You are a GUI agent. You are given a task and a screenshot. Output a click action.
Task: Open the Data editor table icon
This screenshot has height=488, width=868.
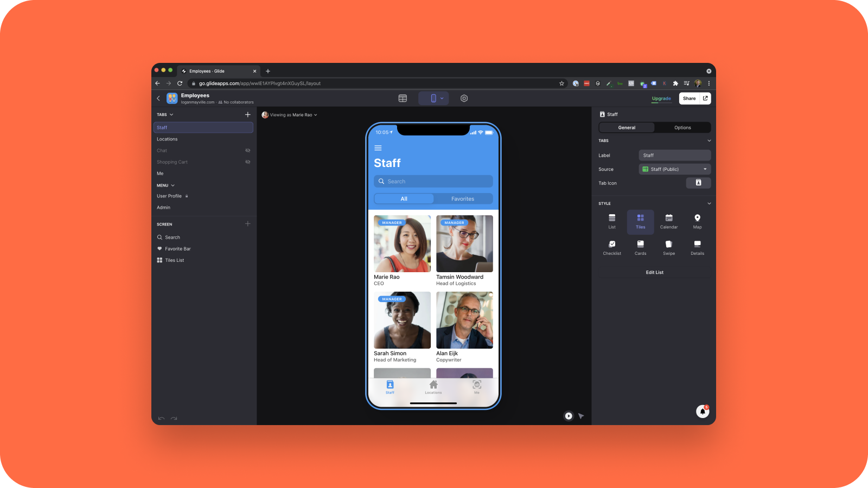403,98
